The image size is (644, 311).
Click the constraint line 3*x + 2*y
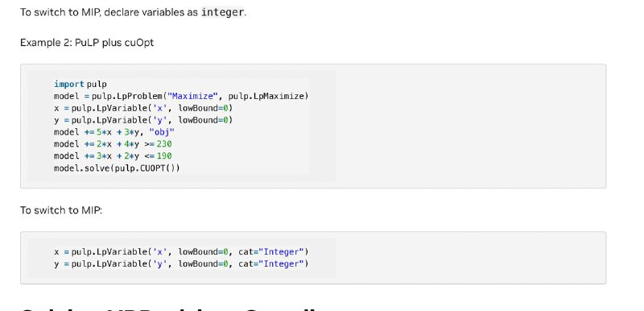(113, 156)
